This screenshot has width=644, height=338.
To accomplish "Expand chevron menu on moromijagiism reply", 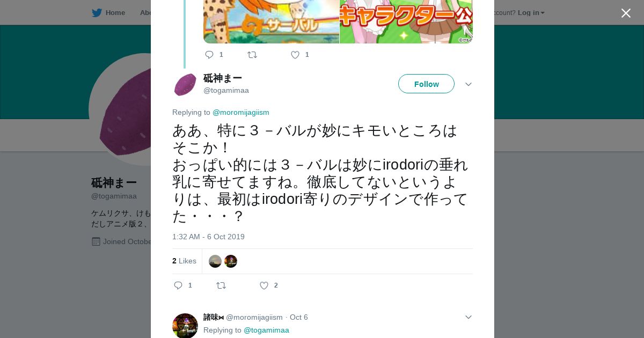I will point(468,317).
